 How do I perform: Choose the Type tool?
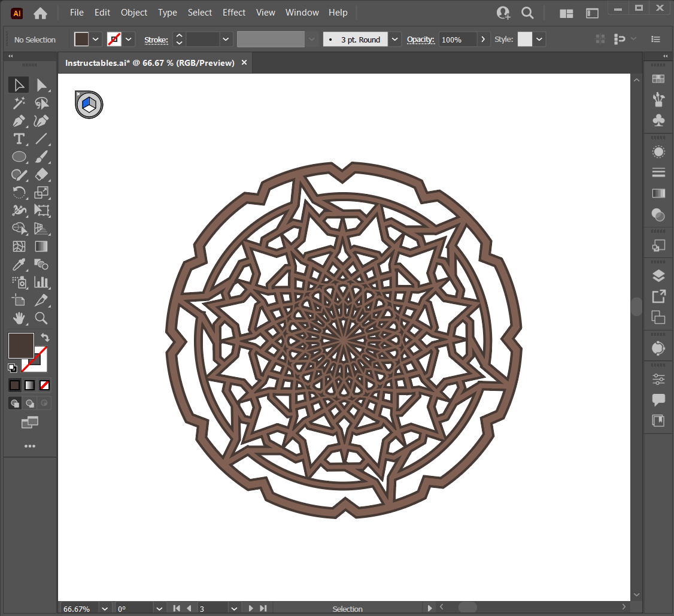[19, 139]
